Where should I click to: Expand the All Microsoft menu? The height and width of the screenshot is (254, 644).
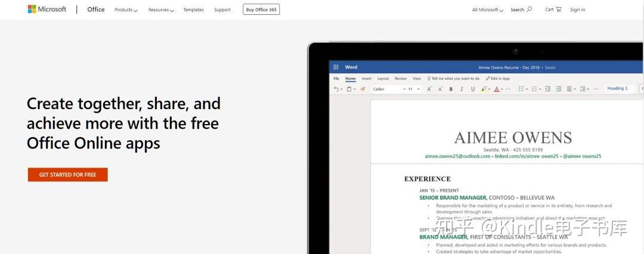click(488, 10)
